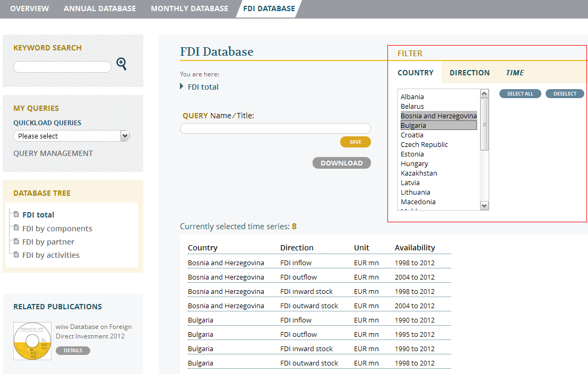588x374 pixels.
Task: Click the FDI total breadcrumb arrow
Action: (x=182, y=86)
